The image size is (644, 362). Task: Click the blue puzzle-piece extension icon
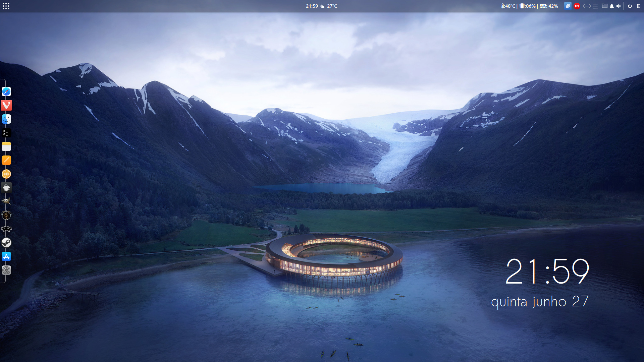[x=568, y=6]
